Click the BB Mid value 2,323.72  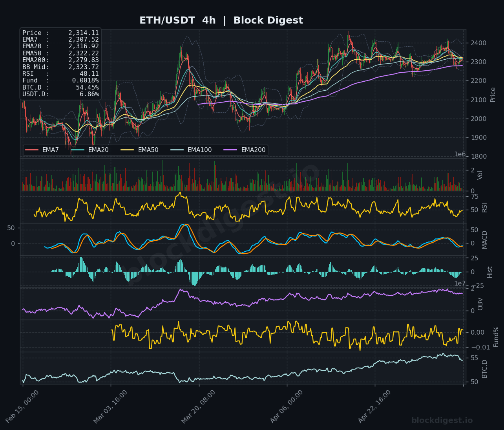point(84,67)
